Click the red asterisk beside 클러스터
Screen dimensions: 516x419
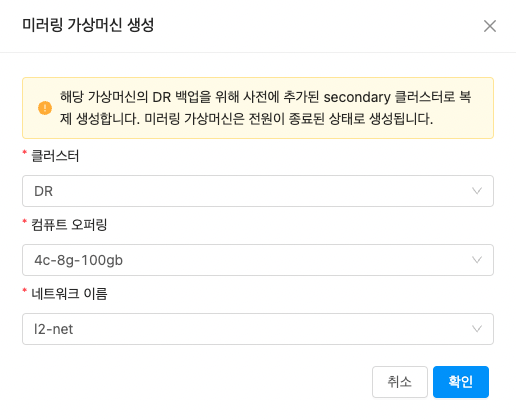[25, 153]
